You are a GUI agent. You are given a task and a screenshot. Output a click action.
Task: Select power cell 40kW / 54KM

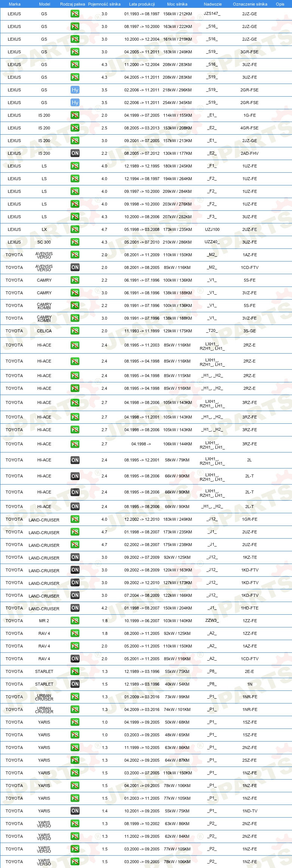point(177,684)
